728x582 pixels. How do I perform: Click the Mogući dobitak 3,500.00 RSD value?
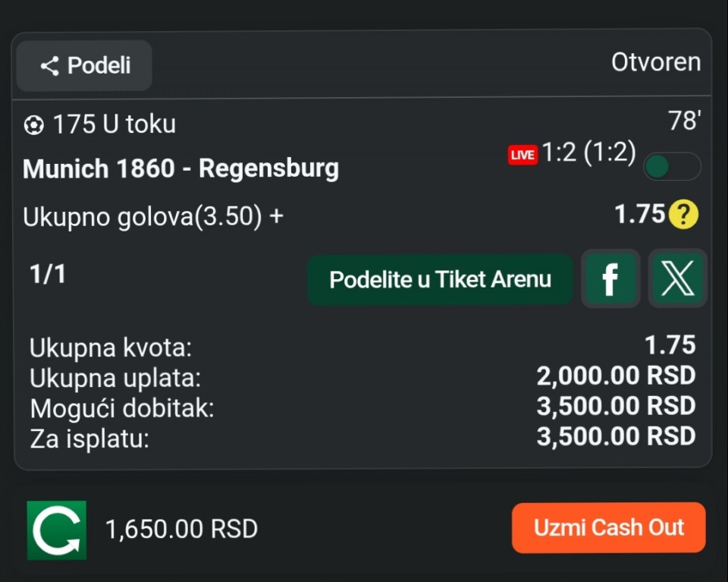(616, 406)
